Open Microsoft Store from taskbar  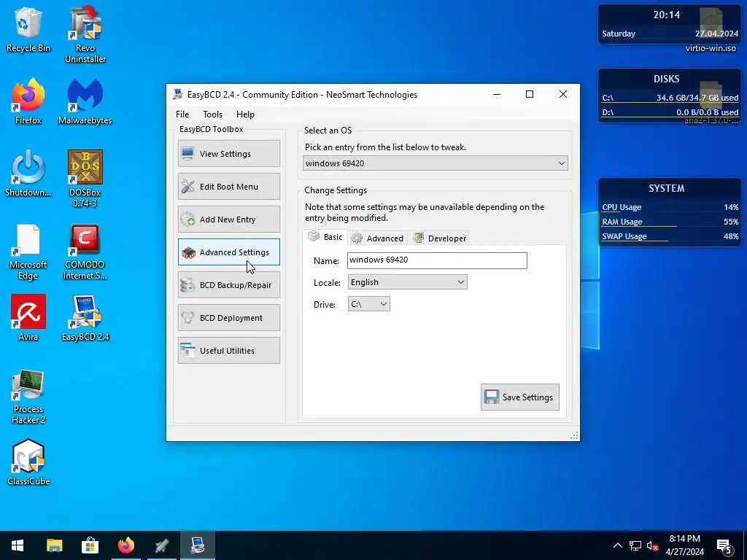[90, 545]
